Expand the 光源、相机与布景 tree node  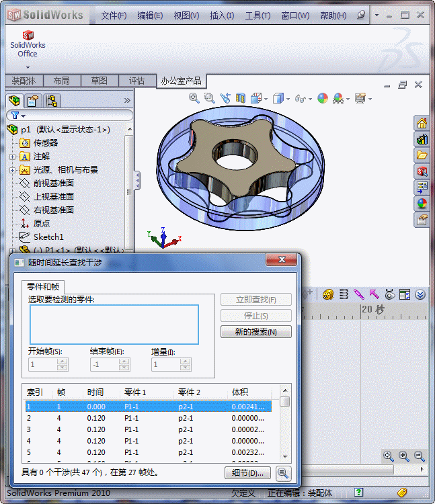click(12, 171)
